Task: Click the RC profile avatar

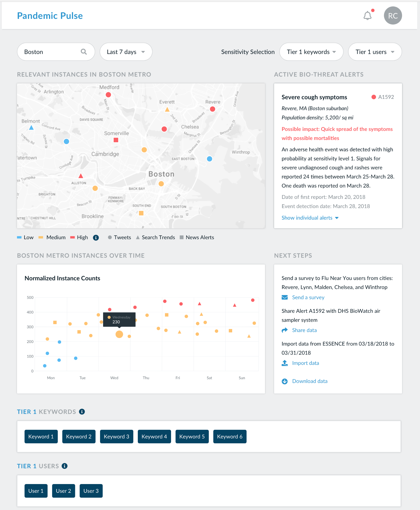Action: [393, 16]
